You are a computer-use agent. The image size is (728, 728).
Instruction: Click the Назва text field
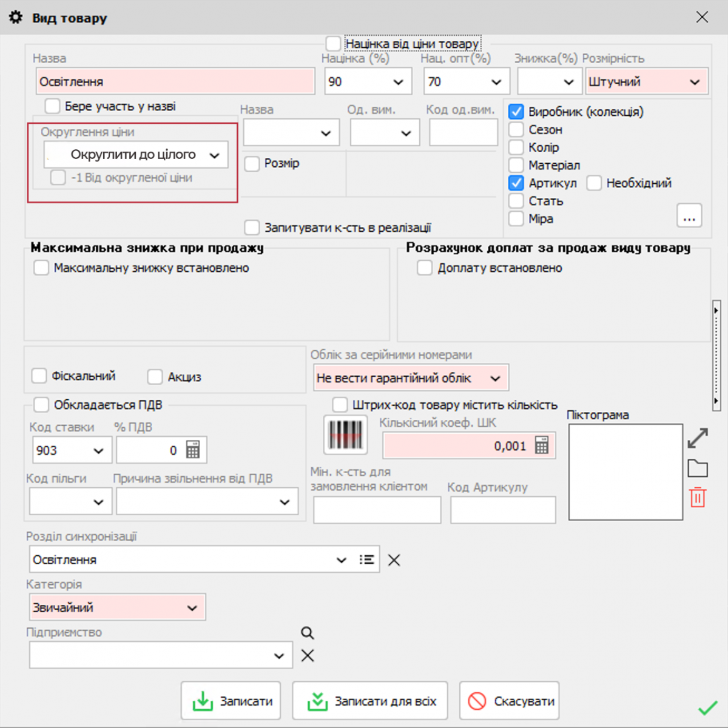pos(175,82)
